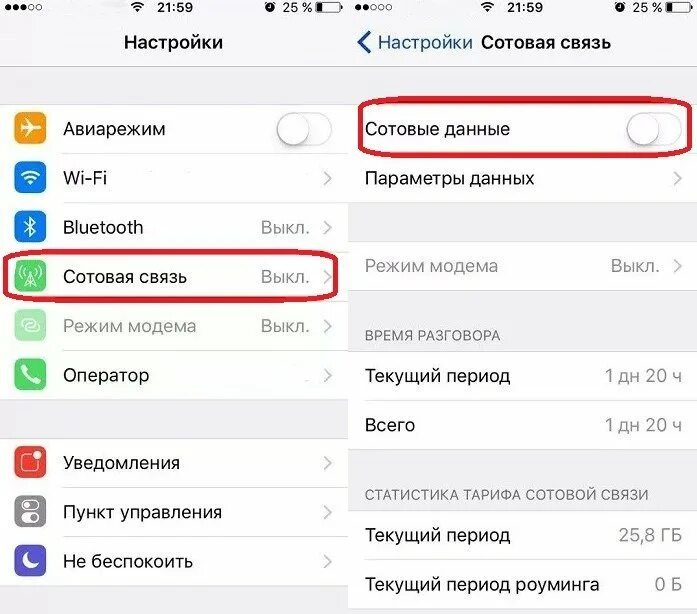Image resolution: width=697 pixels, height=614 pixels.
Task: Enable the Сотовые данные switch
Action: point(654,129)
